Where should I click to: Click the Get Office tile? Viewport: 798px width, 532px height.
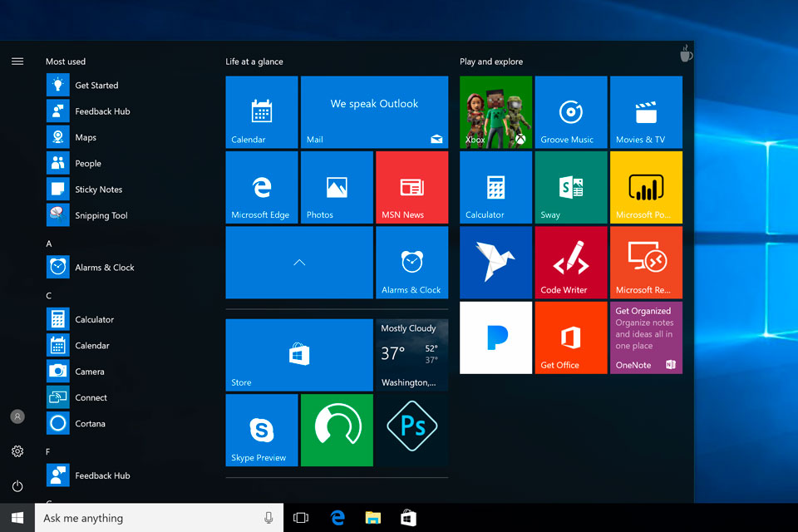(571, 337)
